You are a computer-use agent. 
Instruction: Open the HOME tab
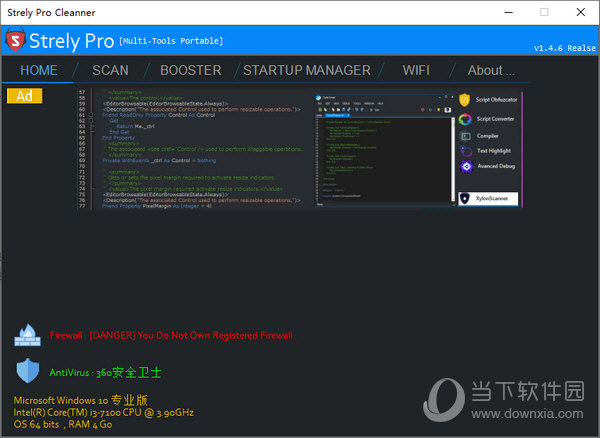39,70
